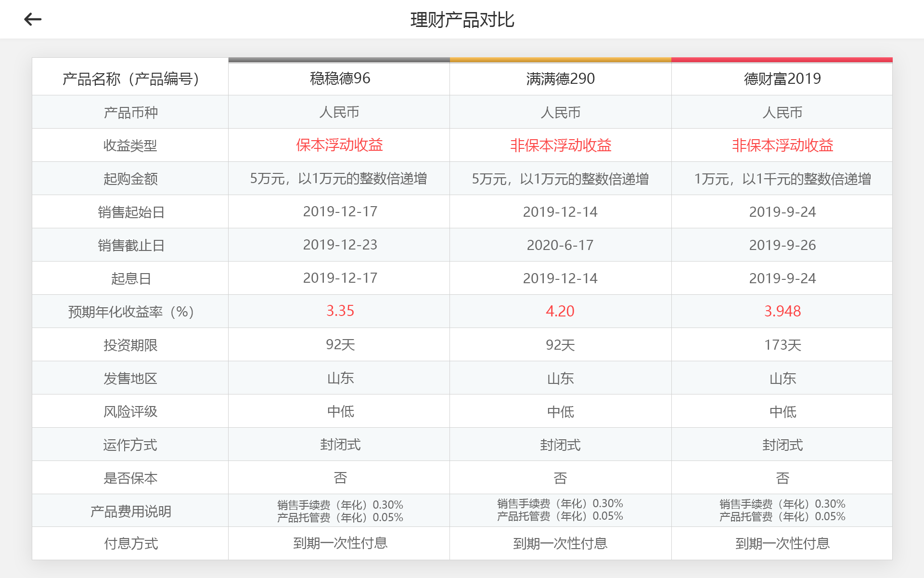Click the 预期年化收益率（%） row label
Image resolution: width=924 pixels, height=578 pixels.
[x=130, y=312]
